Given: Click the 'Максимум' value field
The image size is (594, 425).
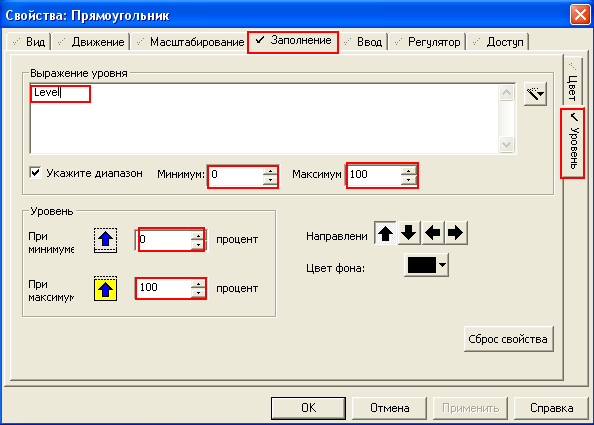Looking at the screenshot, I should [374, 175].
